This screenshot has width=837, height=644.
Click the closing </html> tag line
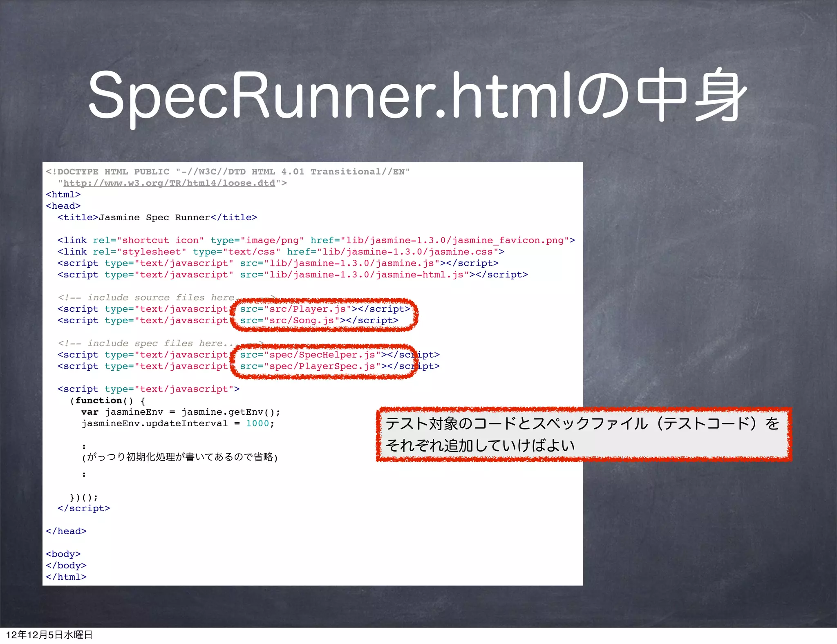tap(66, 577)
